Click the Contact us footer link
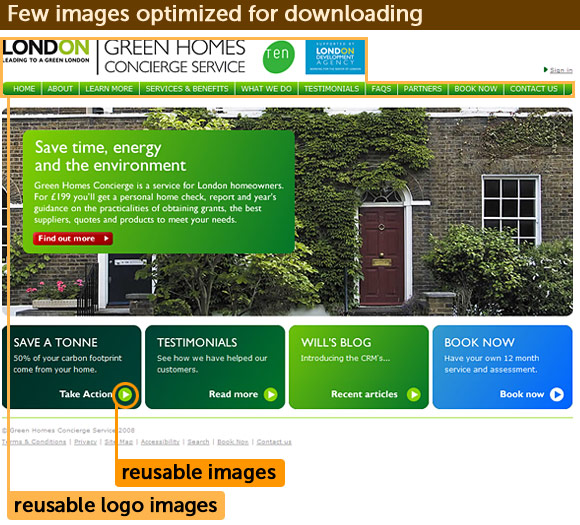The height and width of the screenshot is (525, 580). pyautogui.click(x=274, y=442)
